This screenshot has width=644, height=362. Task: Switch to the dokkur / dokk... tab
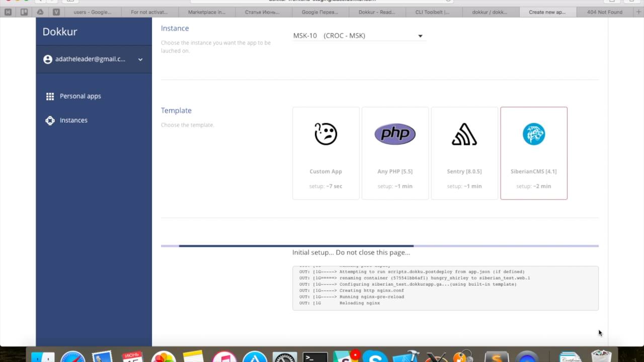pyautogui.click(x=490, y=12)
